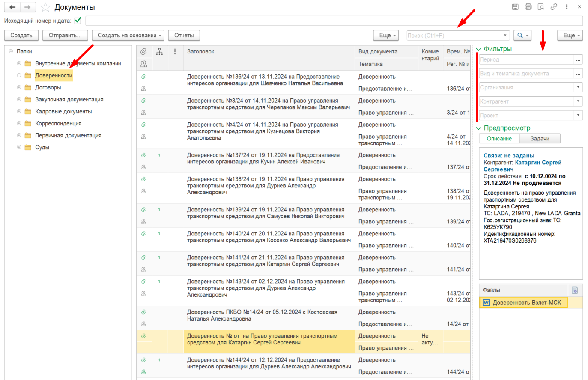
Task: Collapse the Фильтры section
Action: pyautogui.click(x=479, y=49)
